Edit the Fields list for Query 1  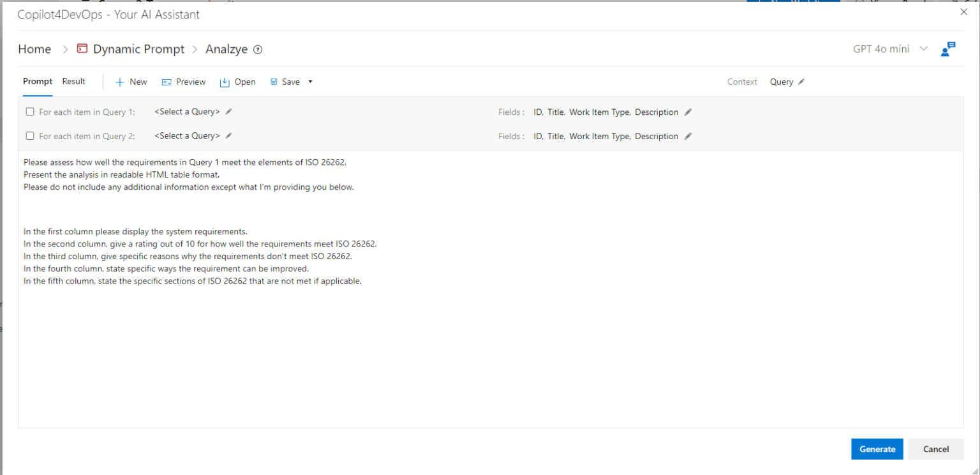688,112
